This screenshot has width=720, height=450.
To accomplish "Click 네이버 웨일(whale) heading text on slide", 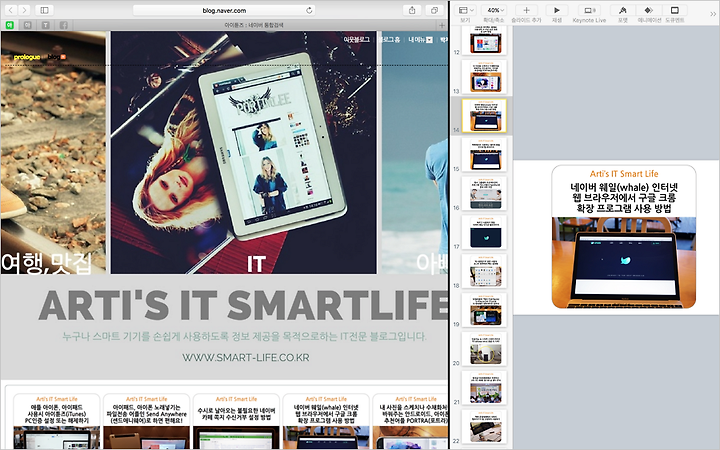I will [x=624, y=198].
